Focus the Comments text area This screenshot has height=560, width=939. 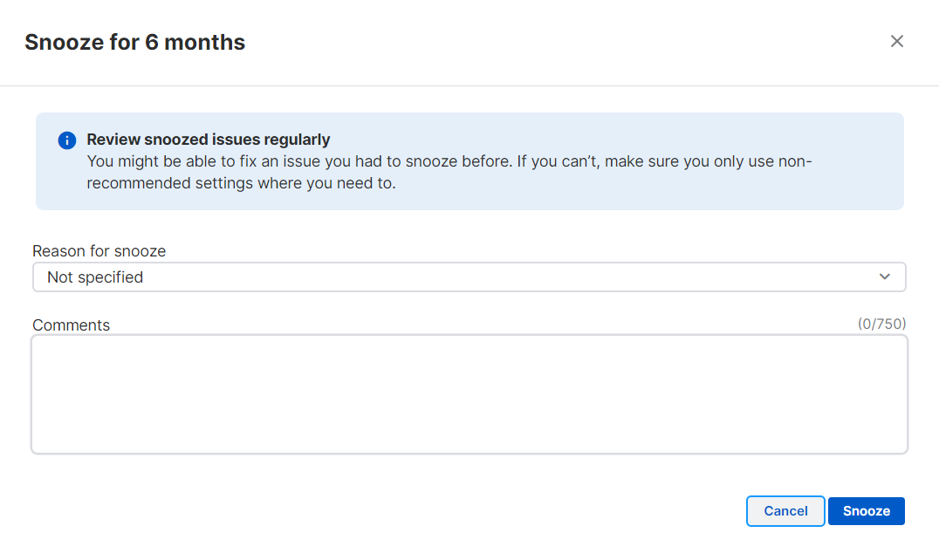pyautogui.click(x=469, y=393)
